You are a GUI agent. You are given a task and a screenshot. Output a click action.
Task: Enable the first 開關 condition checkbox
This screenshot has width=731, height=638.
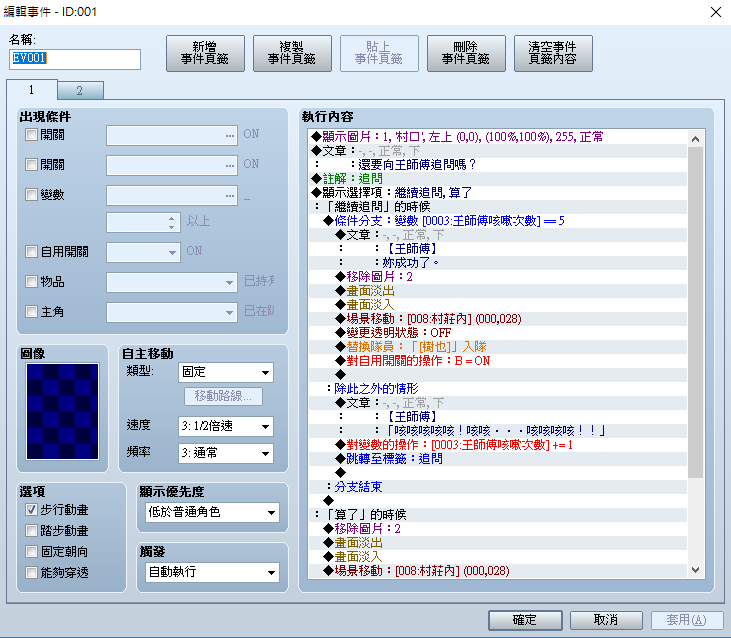point(31,135)
